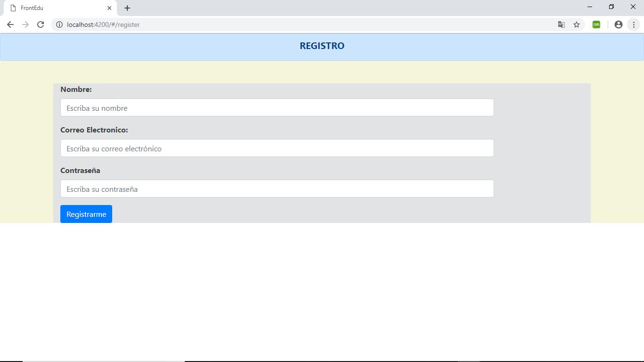This screenshot has height=362, width=644.
Task: Focus the Escriba su contraseña field
Action: [x=277, y=189]
